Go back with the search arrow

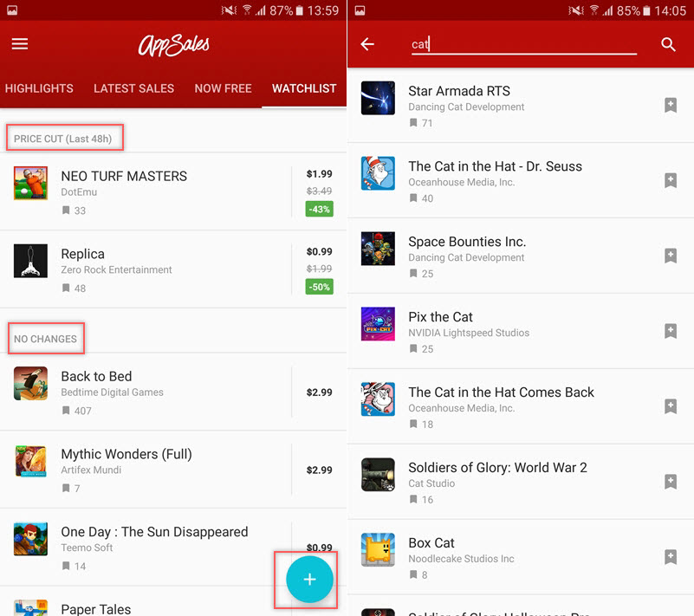click(x=367, y=44)
